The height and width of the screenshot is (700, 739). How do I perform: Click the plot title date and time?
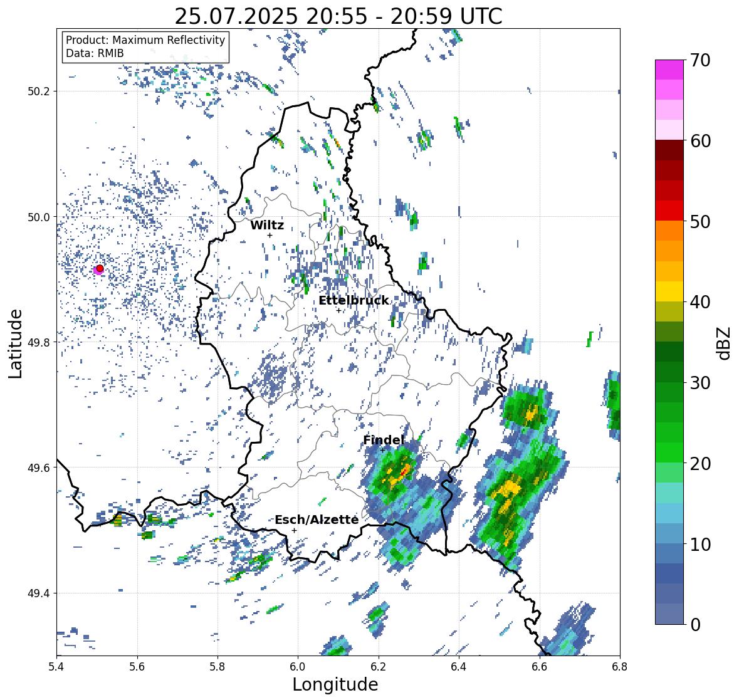pos(338,17)
